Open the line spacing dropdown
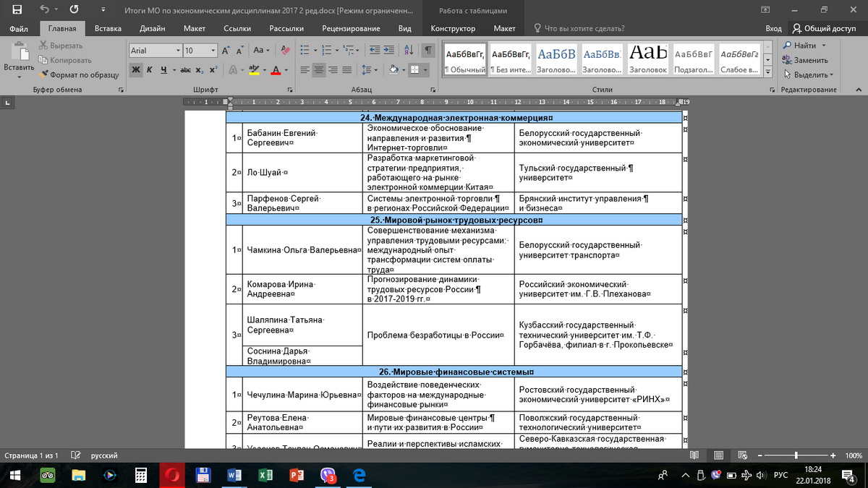The width and height of the screenshot is (868, 488). pos(370,70)
